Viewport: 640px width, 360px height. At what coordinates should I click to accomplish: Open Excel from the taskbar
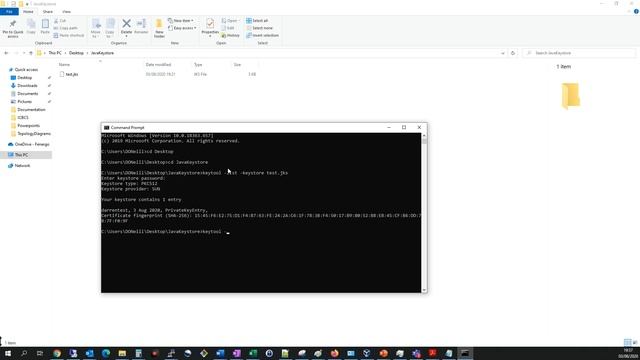[x=253, y=353]
